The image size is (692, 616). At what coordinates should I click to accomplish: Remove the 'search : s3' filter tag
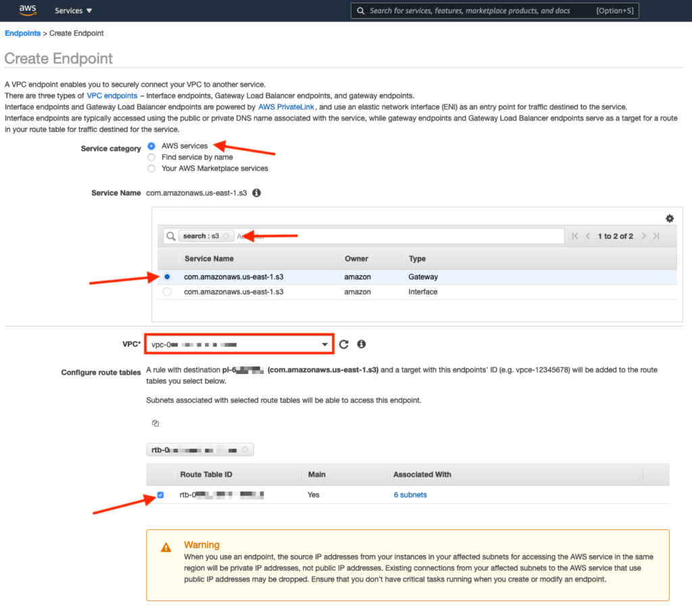(x=226, y=236)
